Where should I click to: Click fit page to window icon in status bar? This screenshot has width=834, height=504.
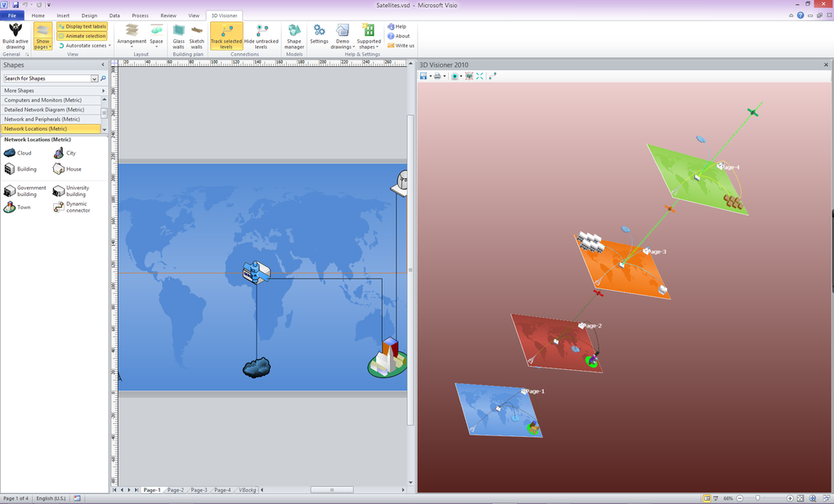(800, 498)
